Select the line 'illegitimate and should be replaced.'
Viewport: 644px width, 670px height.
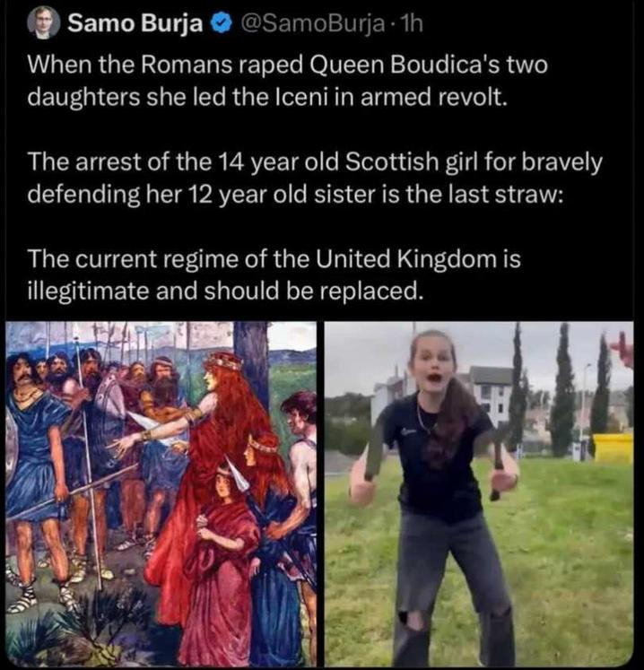pyautogui.click(x=225, y=291)
